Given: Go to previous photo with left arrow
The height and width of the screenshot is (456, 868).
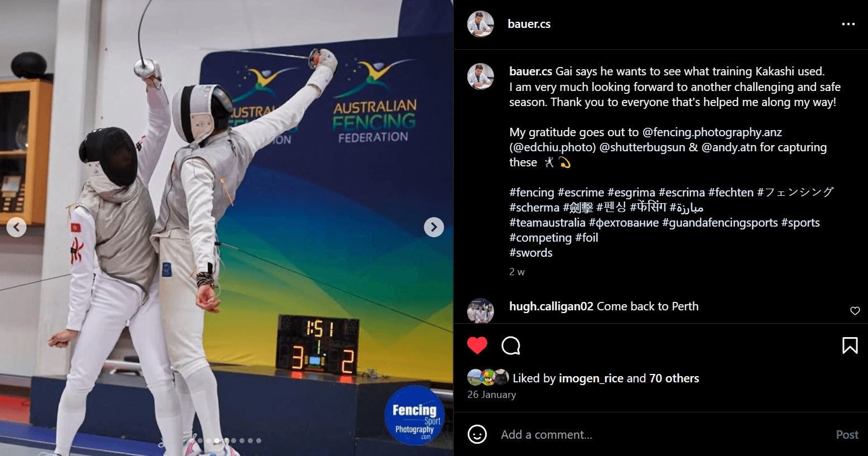Looking at the screenshot, I should point(16,227).
